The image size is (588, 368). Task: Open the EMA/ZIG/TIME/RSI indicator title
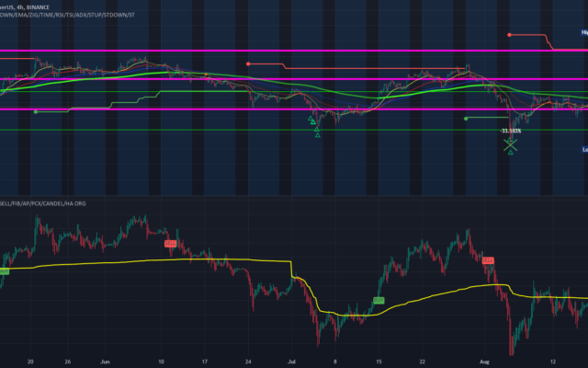coord(67,15)
